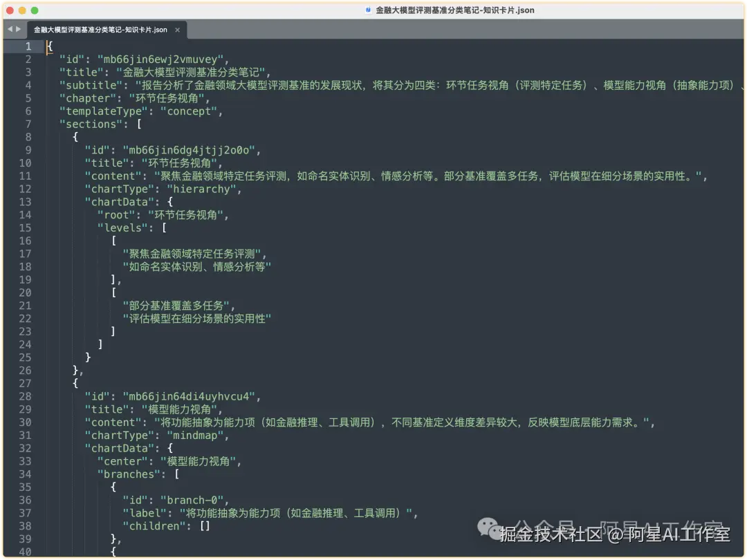Click the "title" key on line 3
747x560 pixels.
(82, 73)
